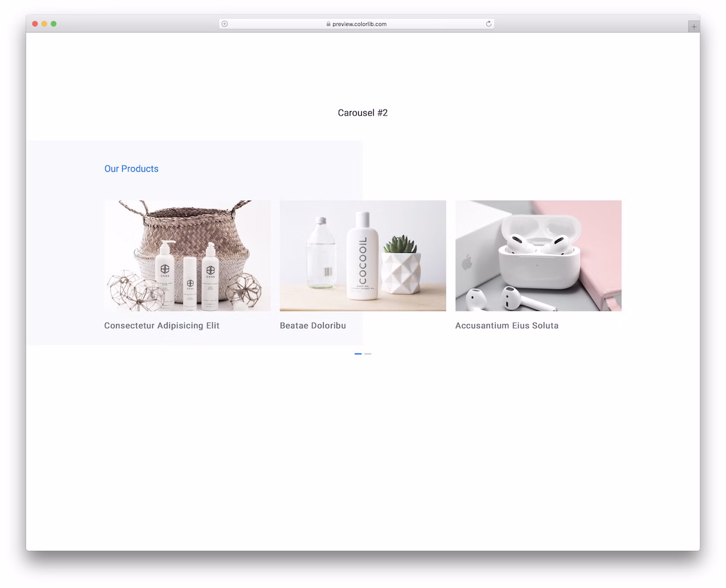Switch to the second carousel slide indicator
Viewport: 726px width, 588px height.
tap(368, 354)
